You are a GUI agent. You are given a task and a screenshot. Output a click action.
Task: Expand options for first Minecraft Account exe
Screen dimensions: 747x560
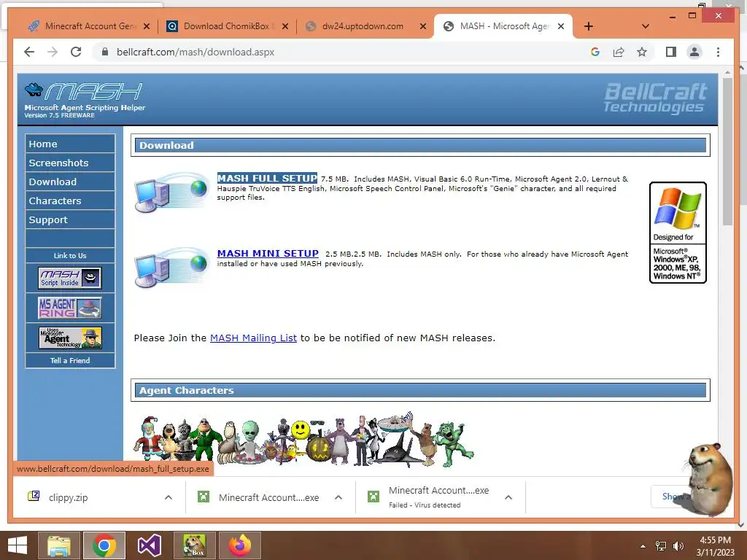pos(338,497)
